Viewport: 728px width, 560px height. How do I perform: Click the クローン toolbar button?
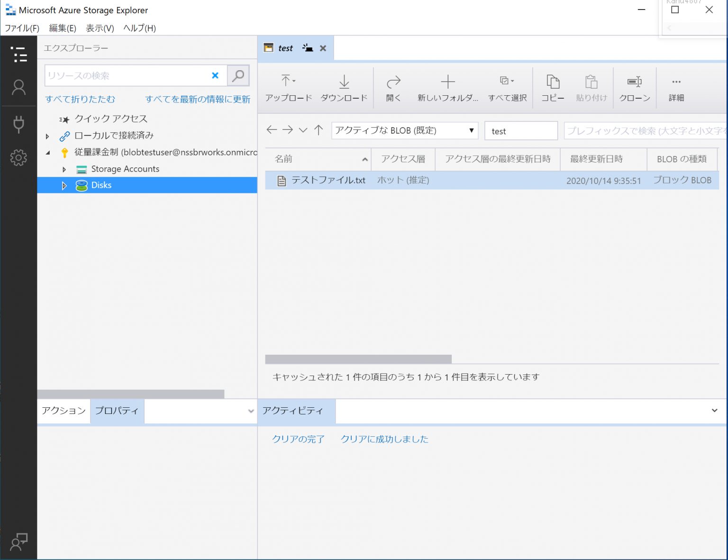635,88
